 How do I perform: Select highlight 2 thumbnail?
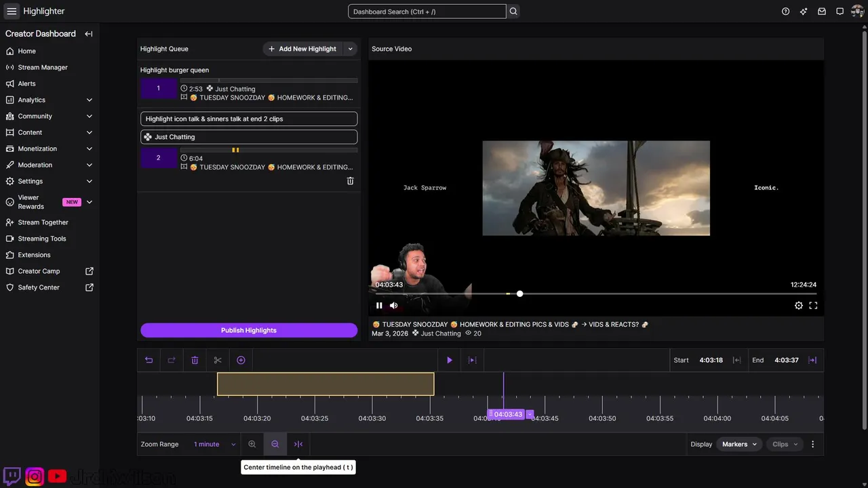pyautogui.click(x=158, y=158)
